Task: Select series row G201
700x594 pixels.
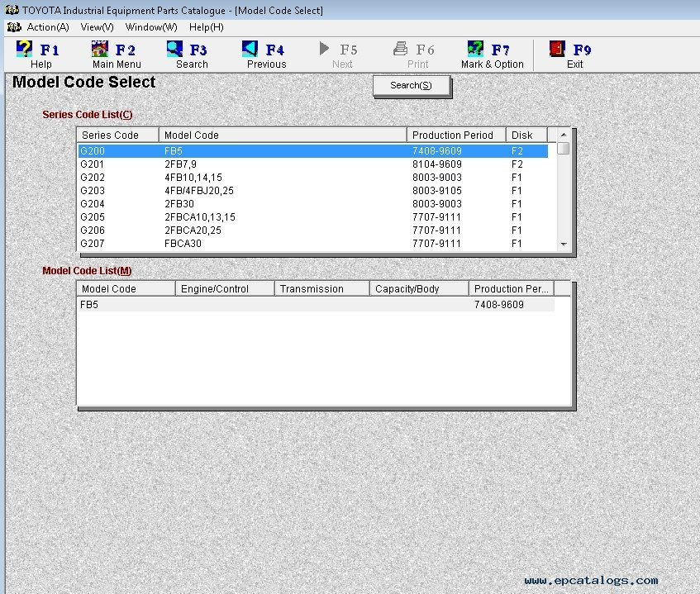Action: pos(313,164)
